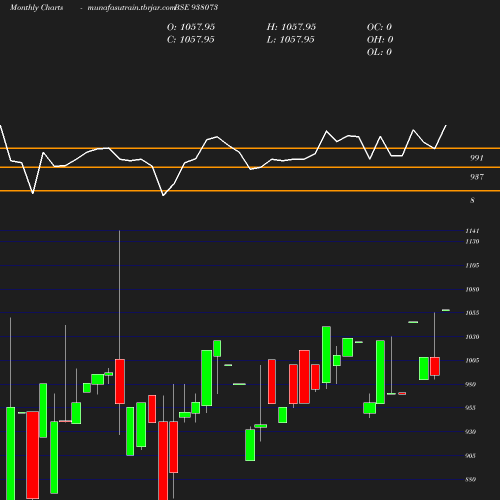Click the 980 price axis label
The height and width of the screenshot is (500, 500).
[470, 384]
